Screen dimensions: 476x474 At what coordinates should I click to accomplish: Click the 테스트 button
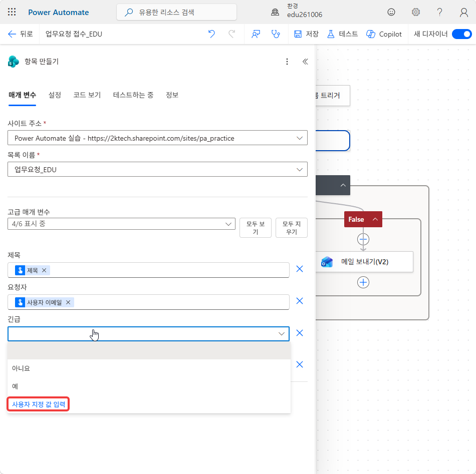tap(342, 34)
